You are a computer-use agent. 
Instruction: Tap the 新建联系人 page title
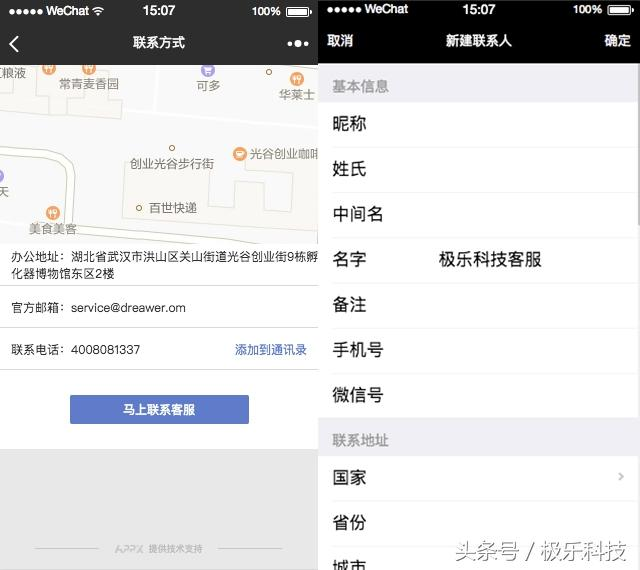click(x=478, y=40)
